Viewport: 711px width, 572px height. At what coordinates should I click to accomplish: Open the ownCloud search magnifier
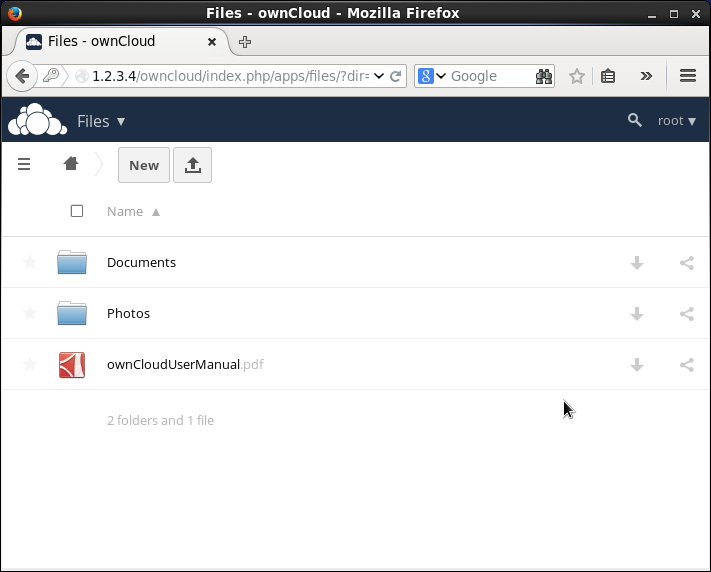[x=634, y=120]
